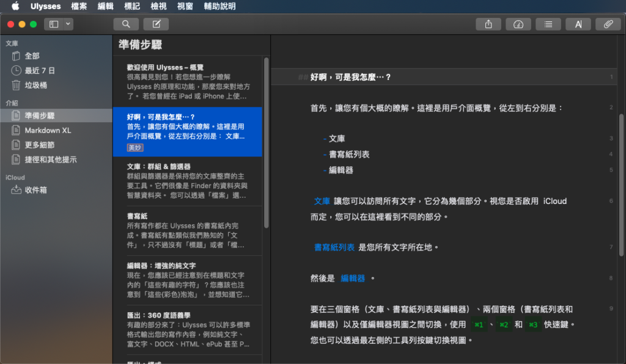The width and height of the screenshot is (626, 364).
Task: Click the 美妙 keyword tag
Action: (135, 148)
